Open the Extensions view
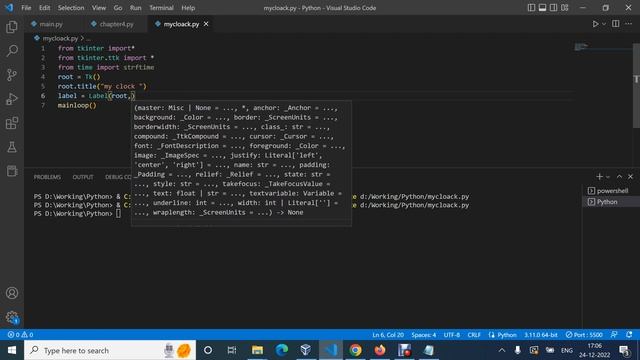 [x=12, y=123]
